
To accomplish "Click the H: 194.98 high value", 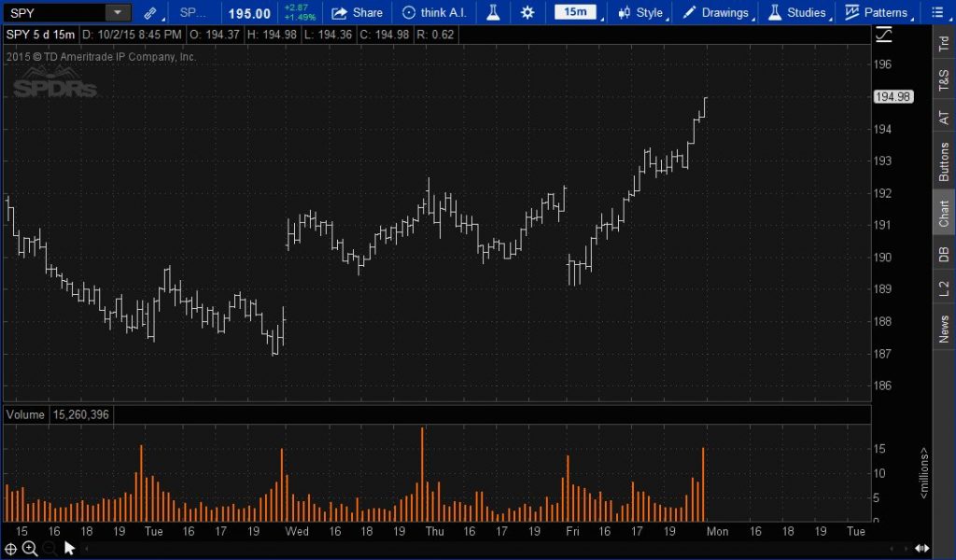I will 272,35.
